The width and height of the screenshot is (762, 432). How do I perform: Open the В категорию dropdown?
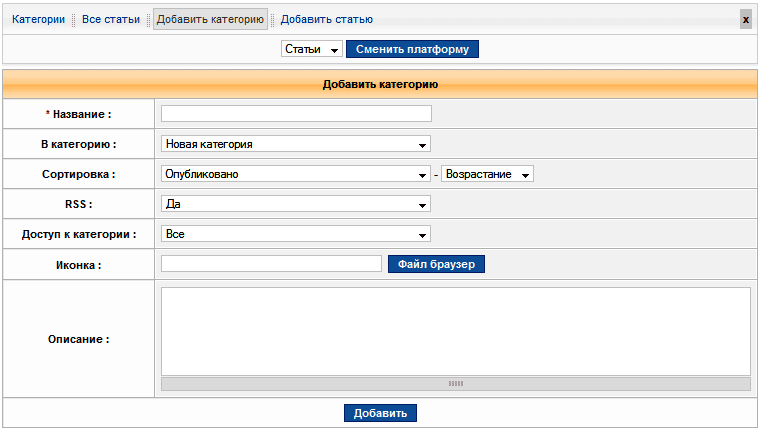296,144
